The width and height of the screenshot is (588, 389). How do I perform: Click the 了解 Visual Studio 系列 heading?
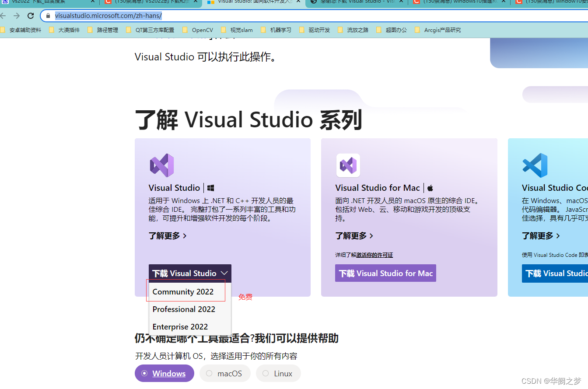click(248, 120)
